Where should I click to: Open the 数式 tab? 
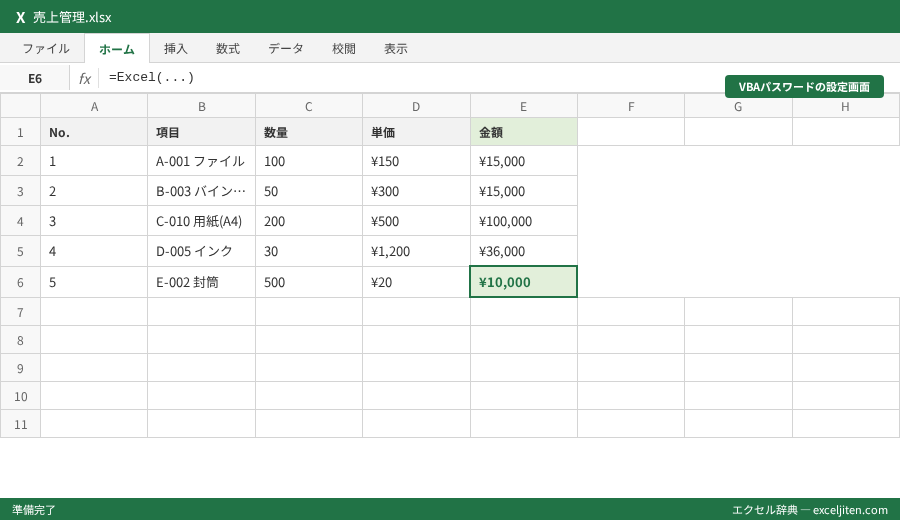pos(228,49)
